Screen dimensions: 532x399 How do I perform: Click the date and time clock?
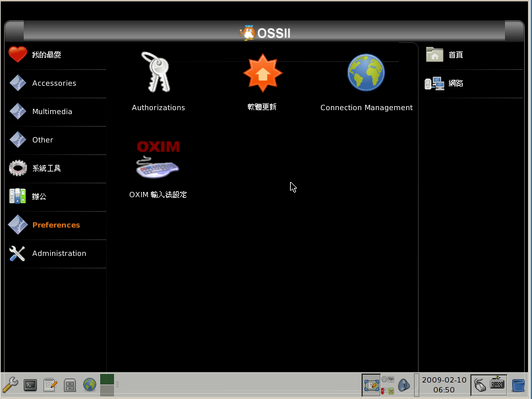(444, 384)
